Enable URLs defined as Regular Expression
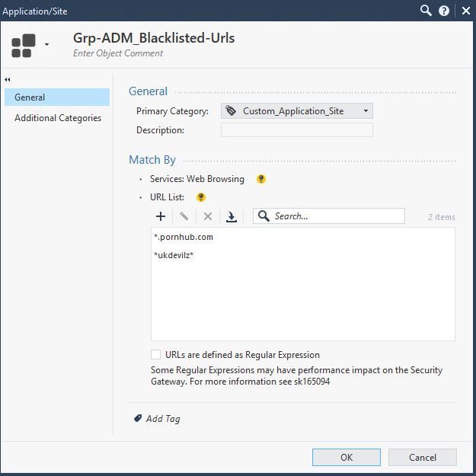Image resolution: width=476 pixels, height=476 pixels. [156, 355]
